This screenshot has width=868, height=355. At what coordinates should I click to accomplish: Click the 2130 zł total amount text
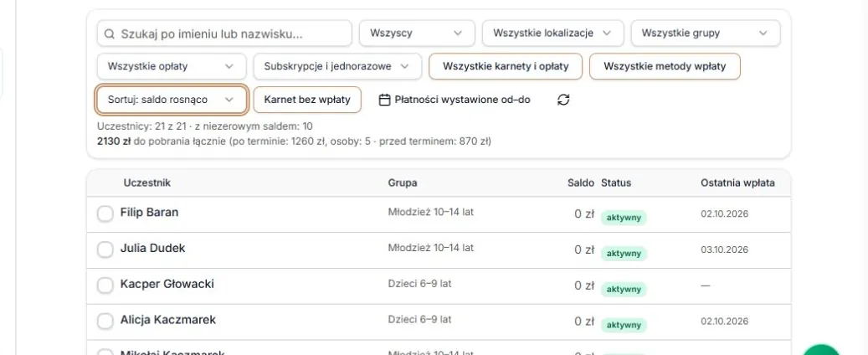pyautogui.click(x=114, y=141)
